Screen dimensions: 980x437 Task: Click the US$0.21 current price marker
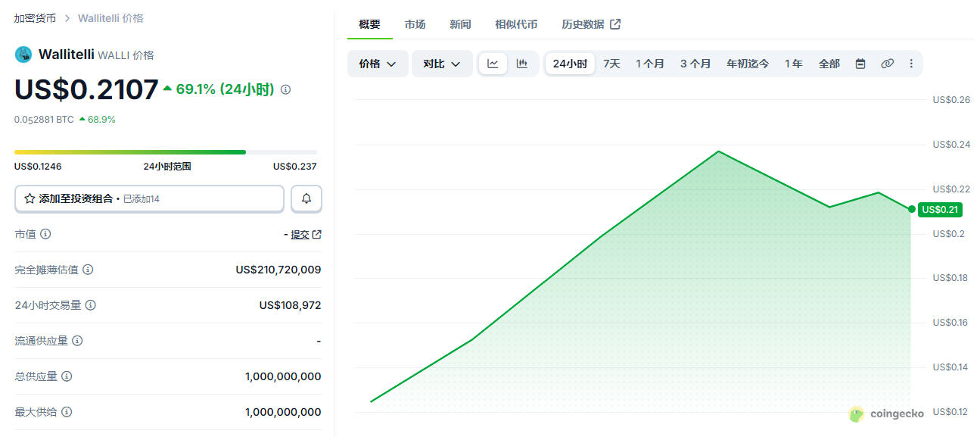(940, 210)
